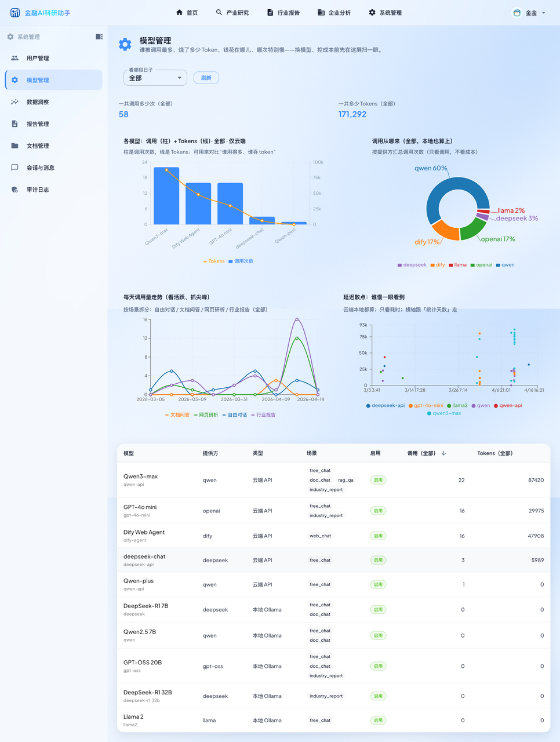Click the Qwen2.5 7B model name
Screen dimensions: 560x742
pyautogui.click(x=140, y=632)
